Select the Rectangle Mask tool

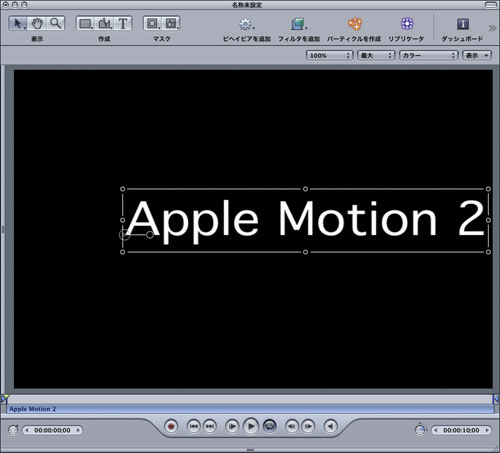coord(153,24)
